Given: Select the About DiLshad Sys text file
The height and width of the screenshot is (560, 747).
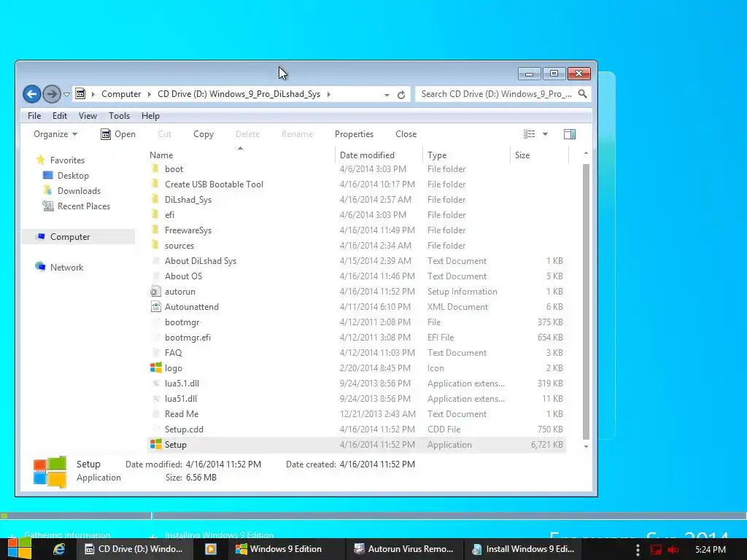Looking at the screenshot, I should pos(201,261).
